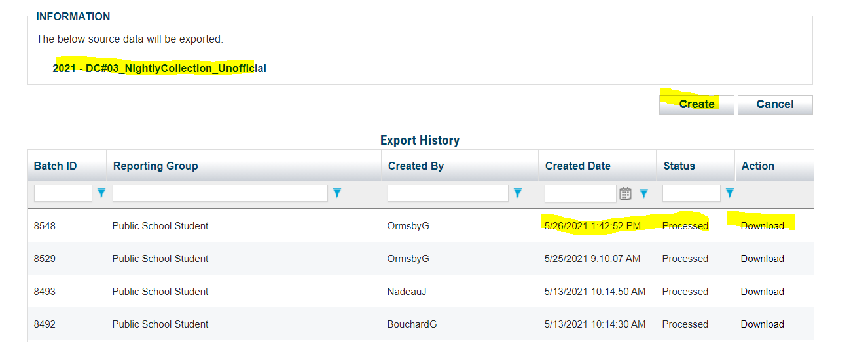
Task: Select Batch ID 8492 cell
Action: [x=45, y=324]
